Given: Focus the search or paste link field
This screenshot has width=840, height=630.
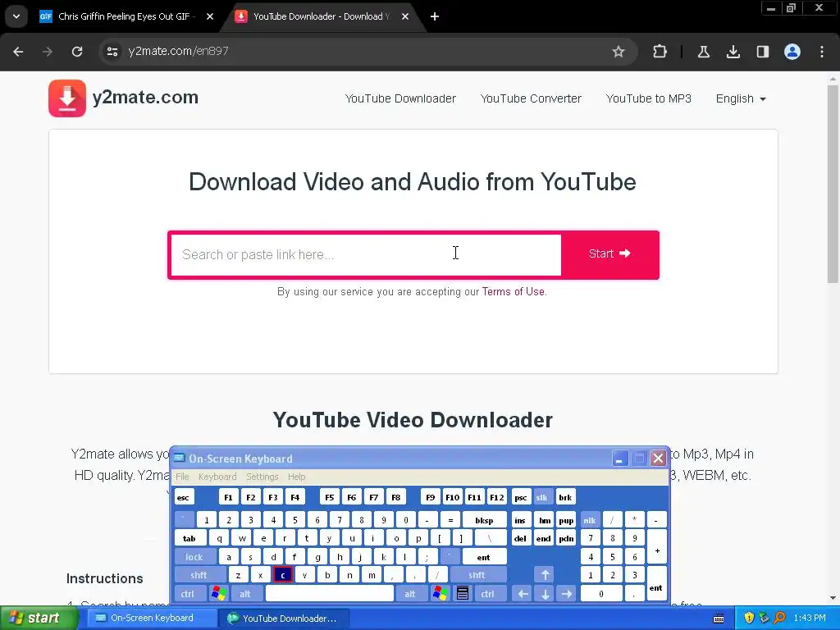Looking at the screenshot, I should point(366,254).
